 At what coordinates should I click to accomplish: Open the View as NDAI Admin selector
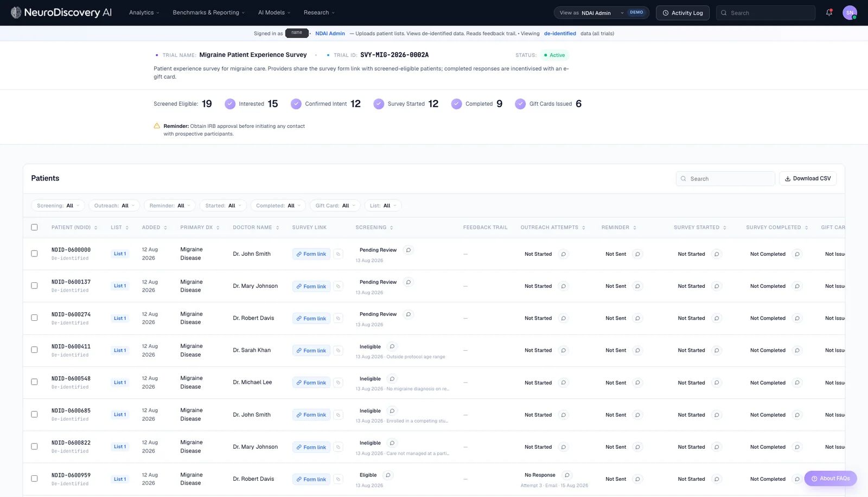(x=601, y=12)
